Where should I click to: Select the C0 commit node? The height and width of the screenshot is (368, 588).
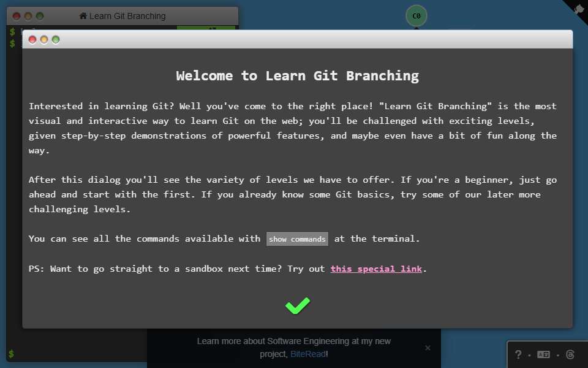(x=417, y=16)
